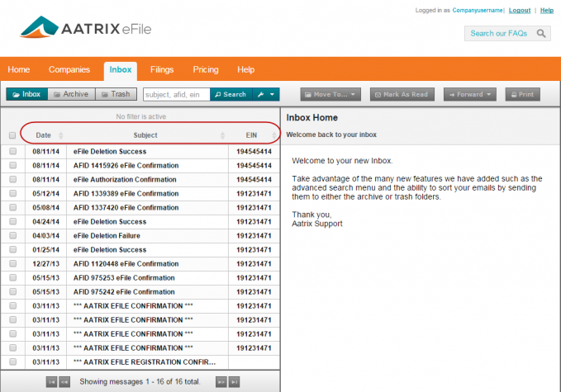Jump to last page of messages
Screen dimensions: 561x392
234,381
